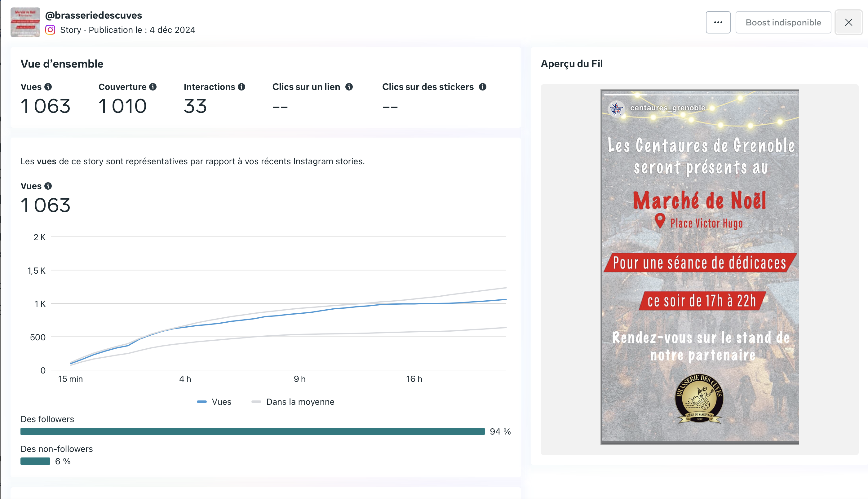The image size is (868, 499).
Task: Click the Instagram logo icon beside Story
Action: pyautogui.click(x=50, y=30)
